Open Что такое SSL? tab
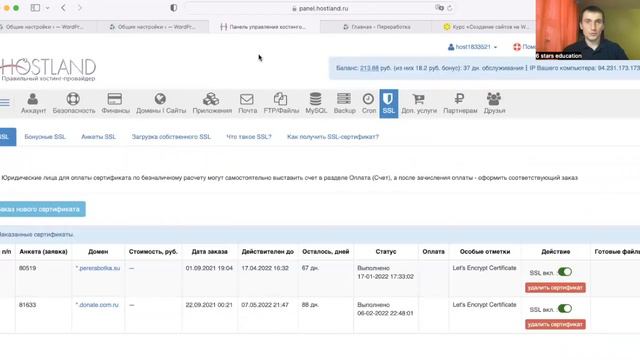The image size is (640, 360). (x=249, y=137)
